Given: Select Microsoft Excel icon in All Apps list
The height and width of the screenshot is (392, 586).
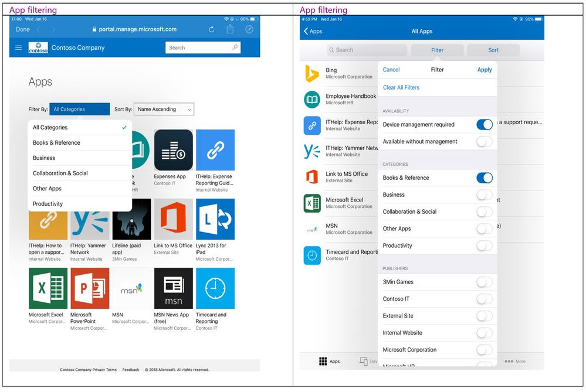Looking at the screenshot, I should 312,203.
